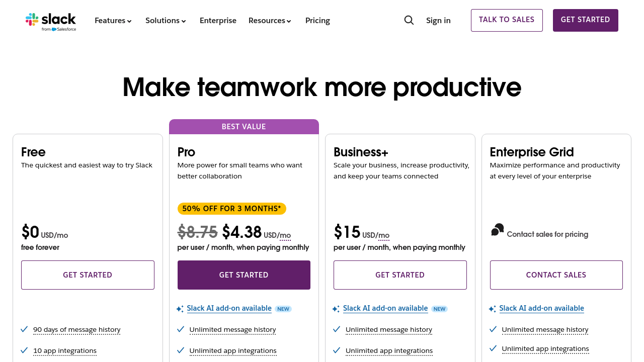644x362 pixels.
Task: Expand the Features dropdown menu
Action: (113, 21)
